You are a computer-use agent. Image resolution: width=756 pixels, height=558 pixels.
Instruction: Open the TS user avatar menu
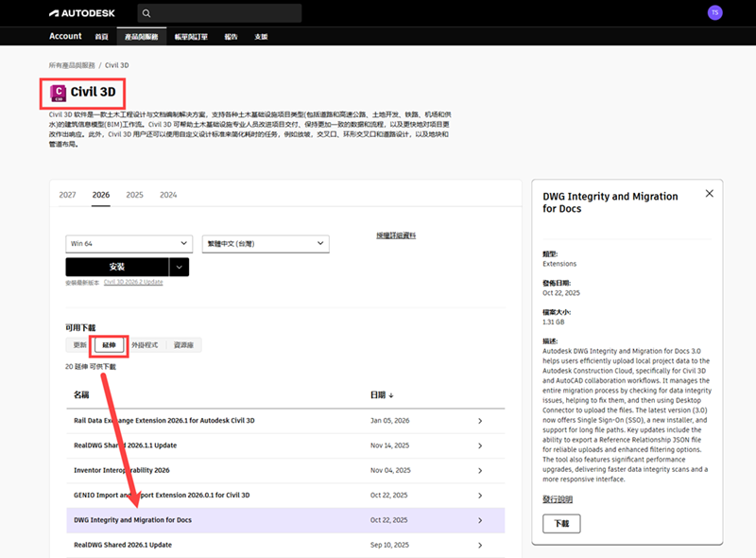coord(715,12)
